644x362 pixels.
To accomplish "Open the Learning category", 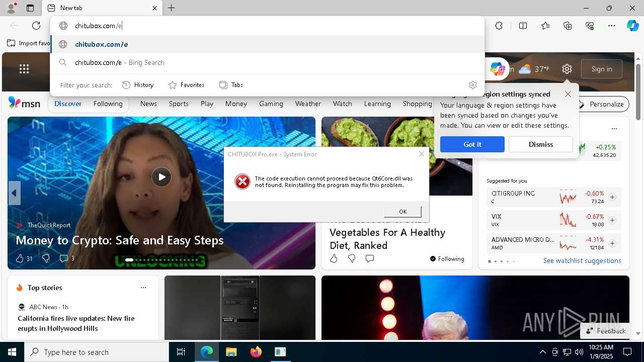I will (x=377, y=104).
